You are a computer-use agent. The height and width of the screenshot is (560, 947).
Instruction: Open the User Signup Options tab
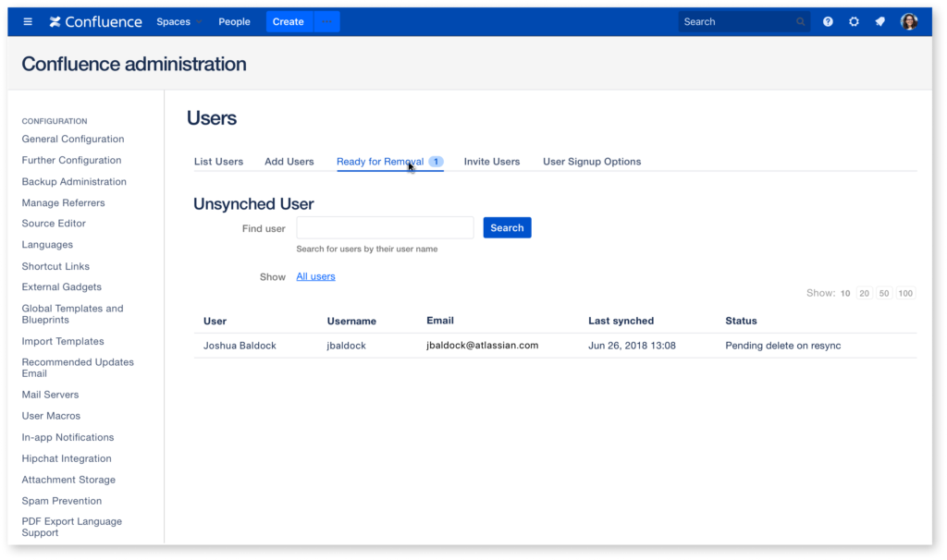(592, 162)
